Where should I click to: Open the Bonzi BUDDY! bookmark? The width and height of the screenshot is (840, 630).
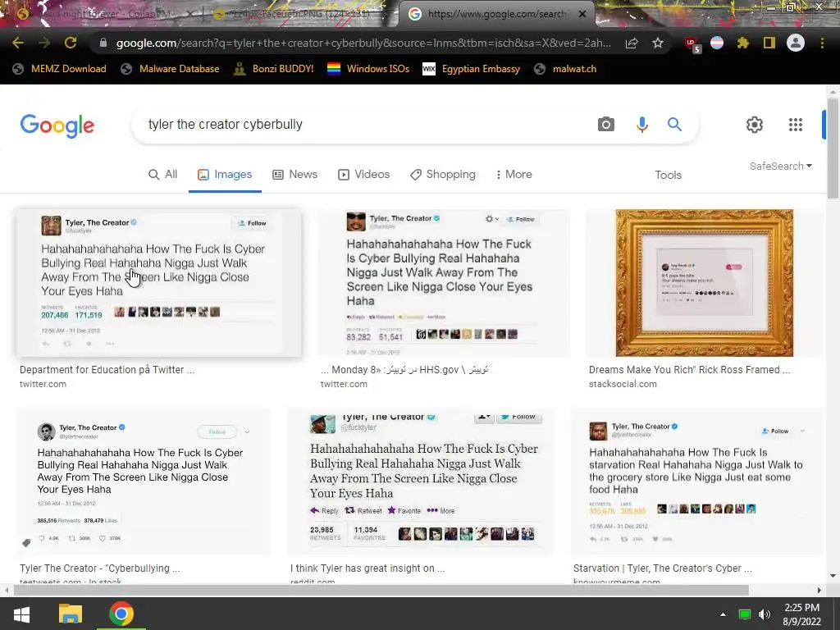tap(273, 69)
